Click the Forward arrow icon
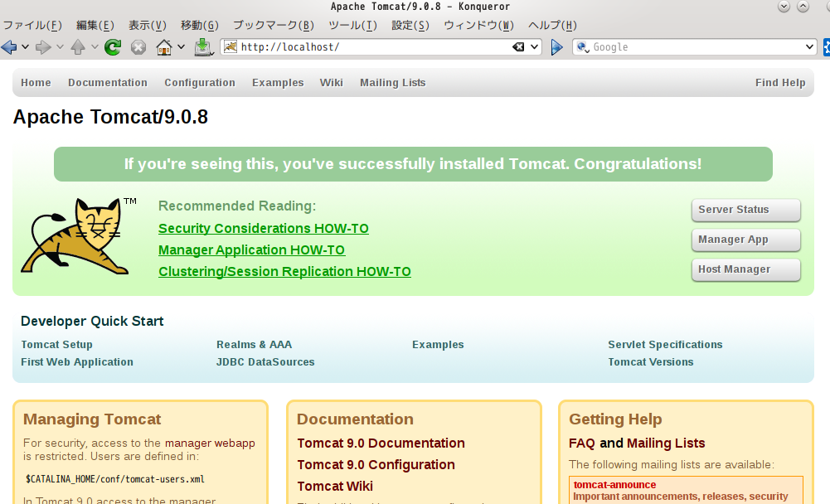The width and height of the screenshot is (830, 504). pyautogui.click(x=43, y=47)
